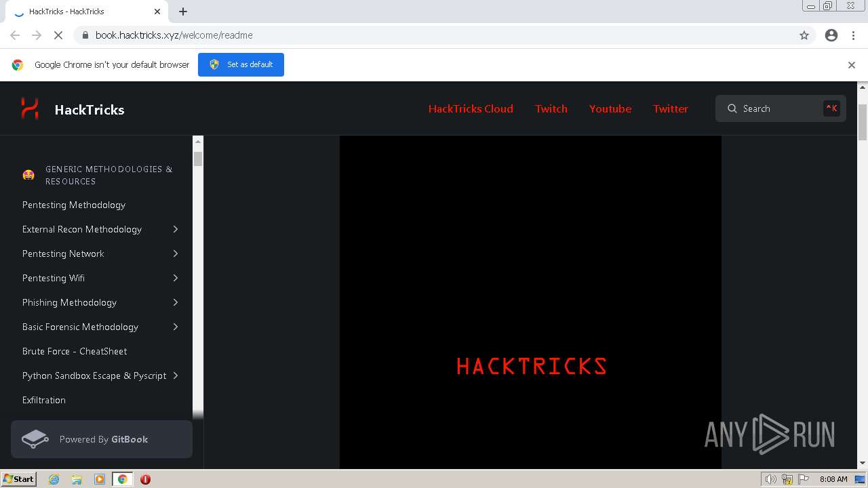Open Brute Force - CheatSheet page
Screen dimensions: 868x488
pos(75,351)
